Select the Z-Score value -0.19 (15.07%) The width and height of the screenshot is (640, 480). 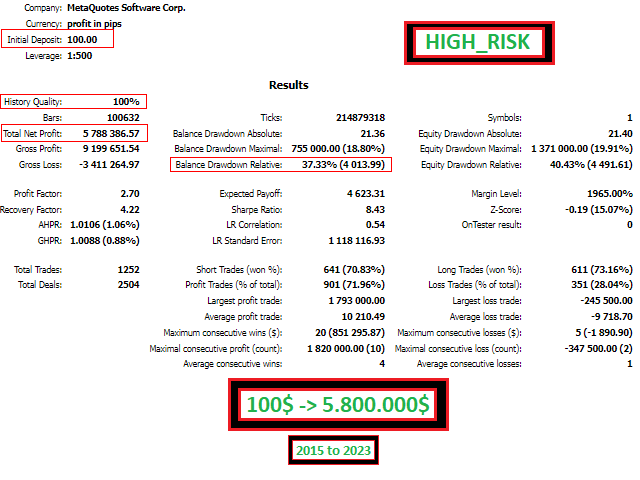click(599, 209)
